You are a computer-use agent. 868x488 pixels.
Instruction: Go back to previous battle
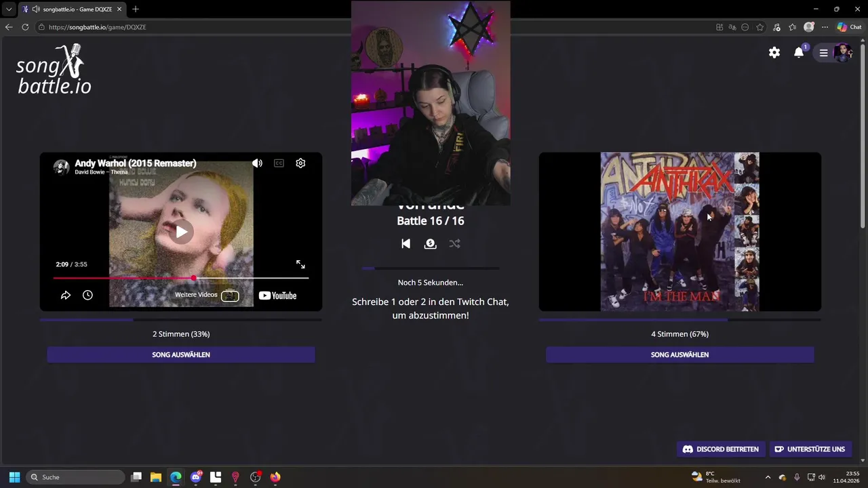click(x=406, y=244)
